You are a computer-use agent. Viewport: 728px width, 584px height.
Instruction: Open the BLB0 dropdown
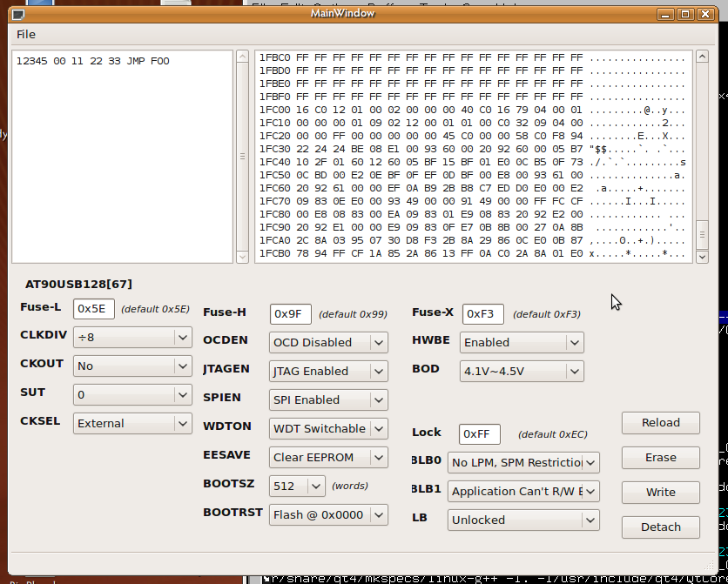tap(523, 462)
